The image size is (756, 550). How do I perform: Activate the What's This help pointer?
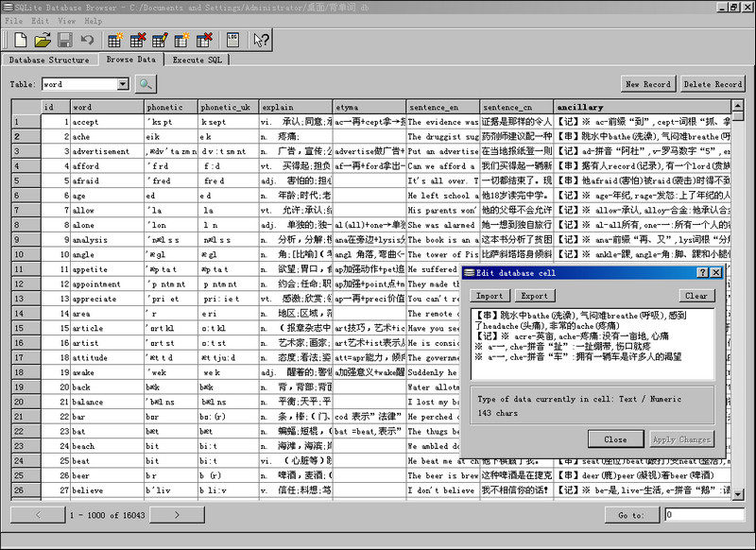pos(262,40)
